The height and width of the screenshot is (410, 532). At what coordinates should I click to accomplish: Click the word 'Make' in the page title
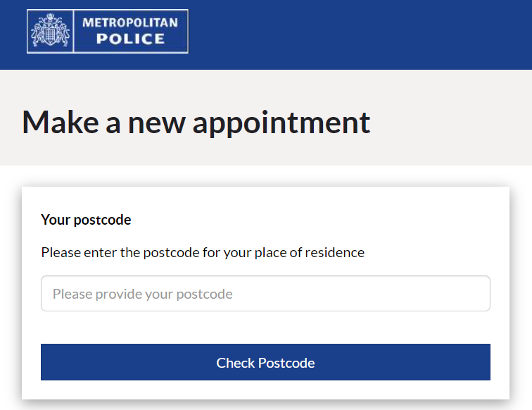pyautogui.click(x=61, y=122)
